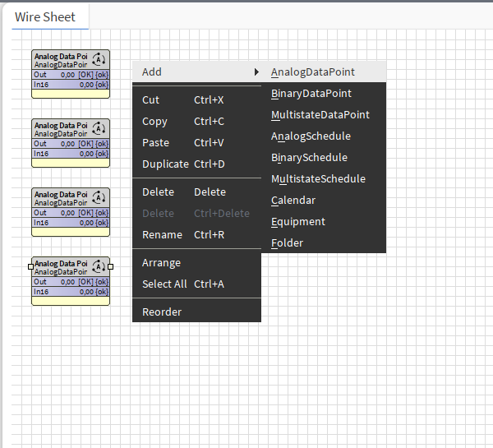This screenshot has width=493, height=448.
Task: Rename the selected block from context menu
Action: 162,235
